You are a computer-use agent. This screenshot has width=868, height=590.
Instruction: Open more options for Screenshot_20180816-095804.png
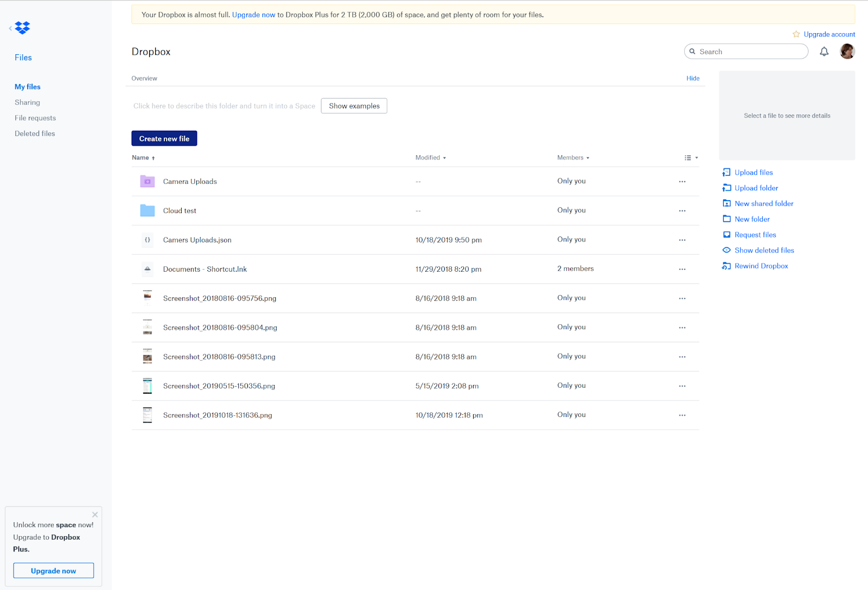(x=682, y=328)
